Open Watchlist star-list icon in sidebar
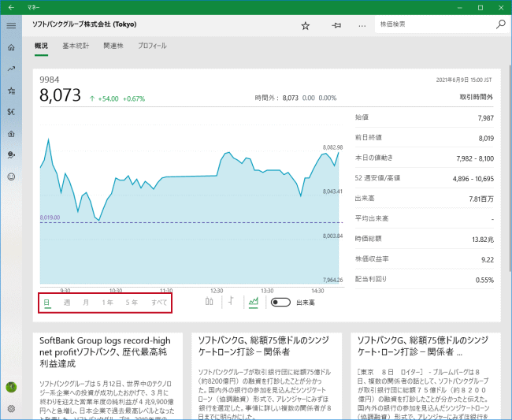This screenshot has height=420, width=512. pos(11,91)
